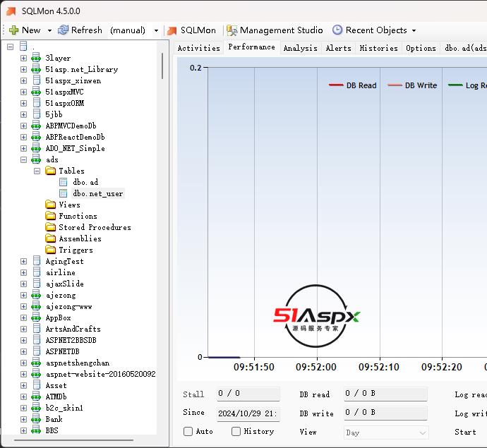Enable the Auto checkbox

[188, 431]
